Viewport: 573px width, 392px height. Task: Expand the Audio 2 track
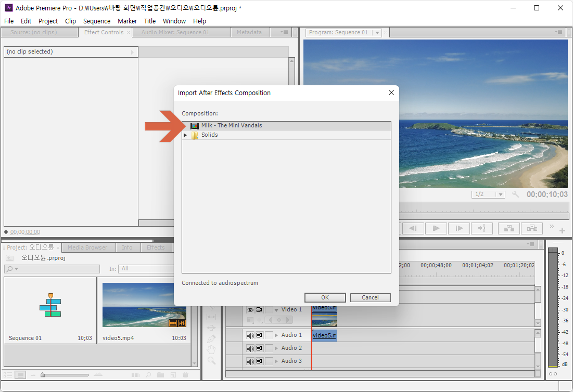coord(276,348)
